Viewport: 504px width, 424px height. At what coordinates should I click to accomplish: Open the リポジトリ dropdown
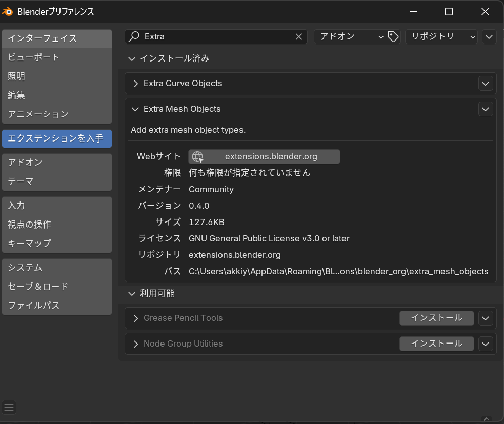pyautogui.click(x=441, y=36)
